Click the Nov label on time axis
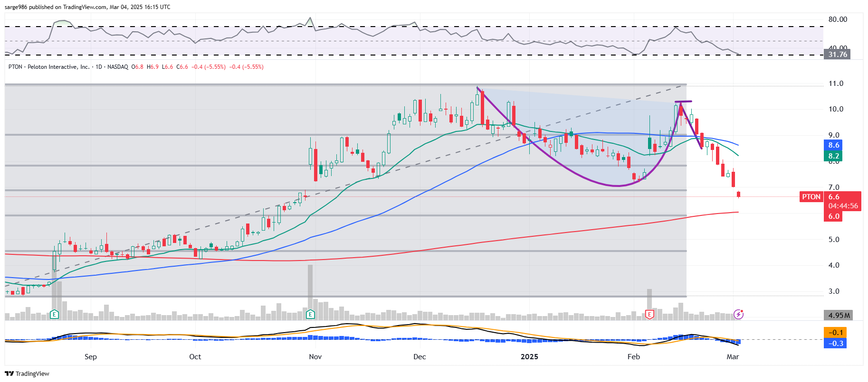Screen dimensions: 868x382 pyautogui.click(x=315, y=357)
